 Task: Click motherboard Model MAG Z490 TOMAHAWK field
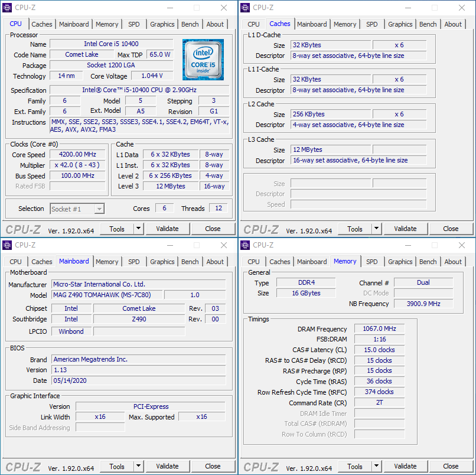click(107, 295)
